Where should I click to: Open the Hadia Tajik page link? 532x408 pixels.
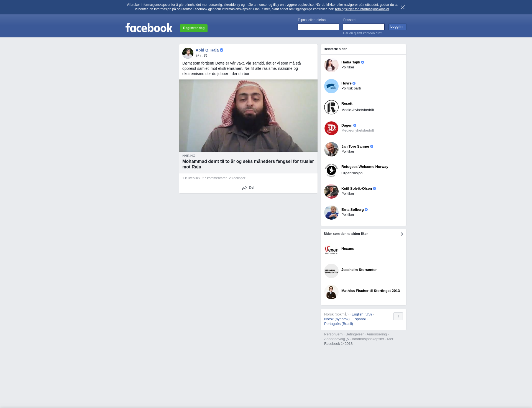(351, 62)
